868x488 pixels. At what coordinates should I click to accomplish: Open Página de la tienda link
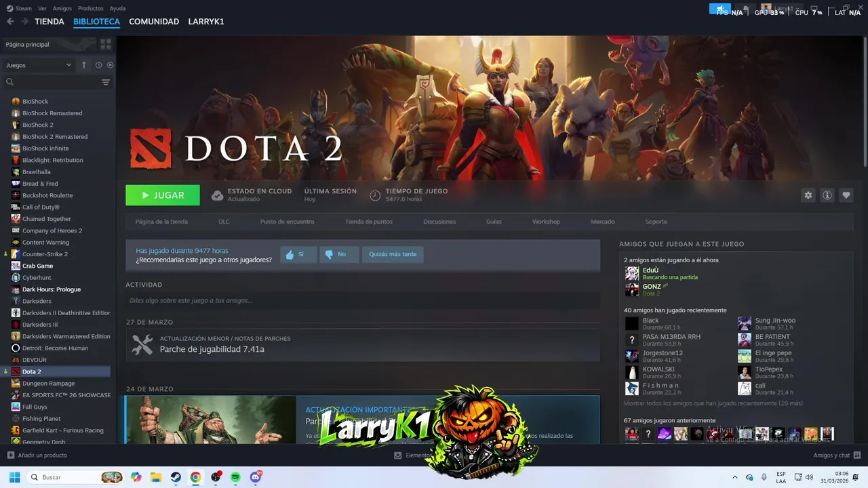click(161, 222)
